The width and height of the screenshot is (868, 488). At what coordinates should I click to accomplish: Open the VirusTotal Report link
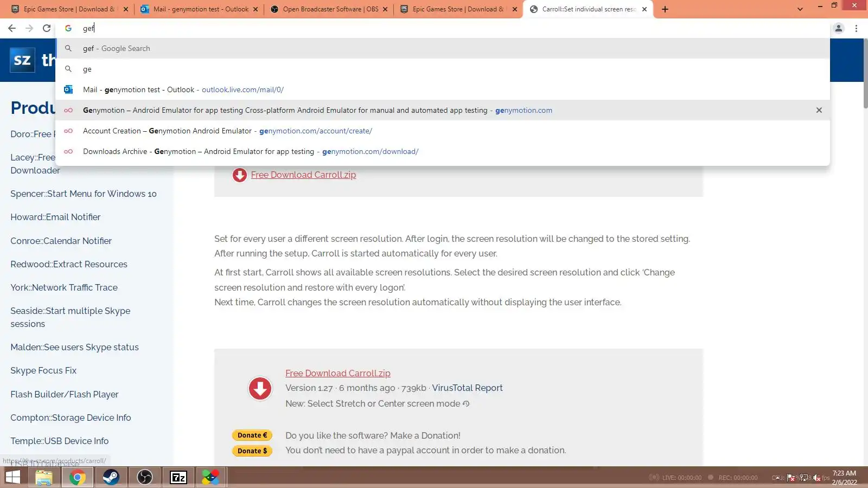(x=467, y=388)
